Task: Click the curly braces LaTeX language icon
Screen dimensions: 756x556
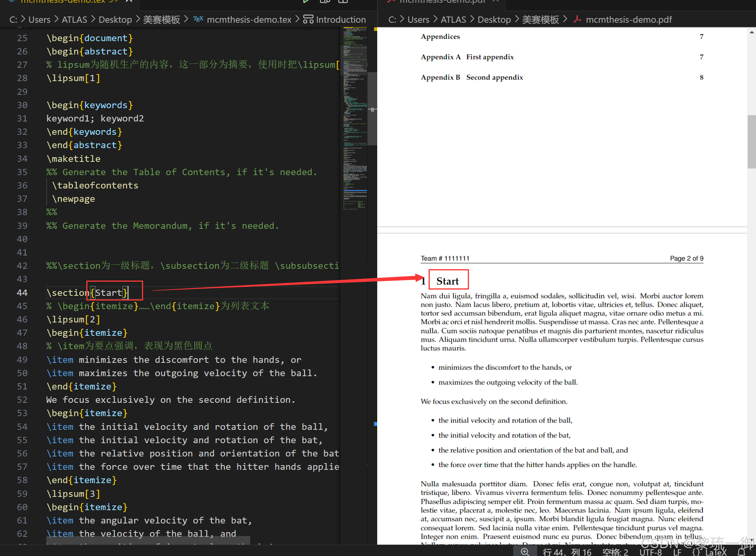Action: (696, 552)
